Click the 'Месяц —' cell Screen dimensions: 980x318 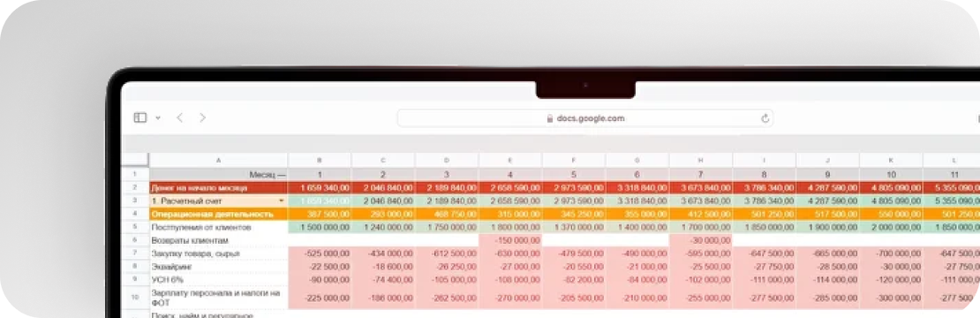tap(219, 174)
